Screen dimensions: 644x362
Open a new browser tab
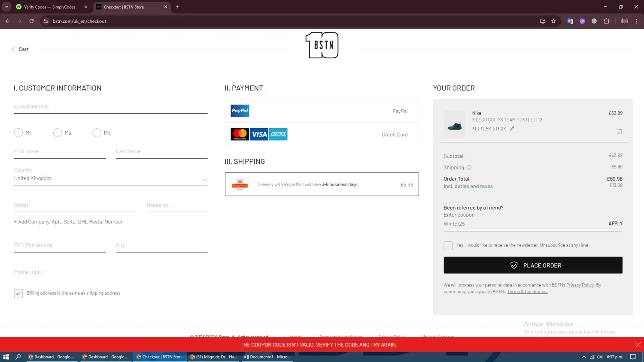point(178,7)
